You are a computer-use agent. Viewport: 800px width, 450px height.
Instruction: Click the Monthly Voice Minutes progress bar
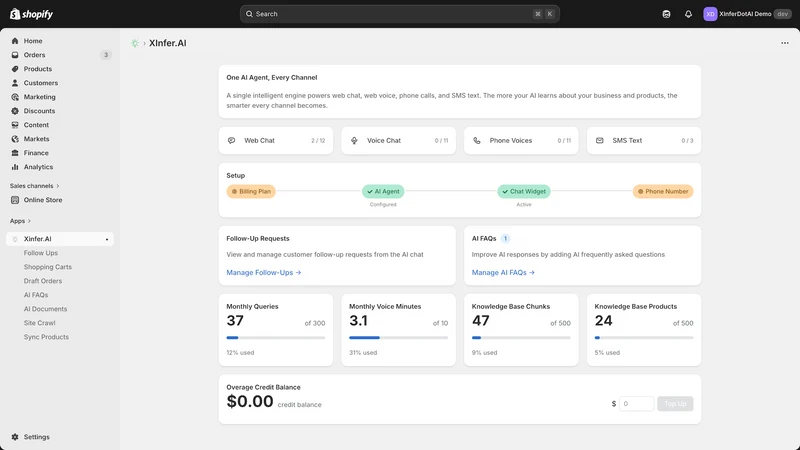pos(398,338)
